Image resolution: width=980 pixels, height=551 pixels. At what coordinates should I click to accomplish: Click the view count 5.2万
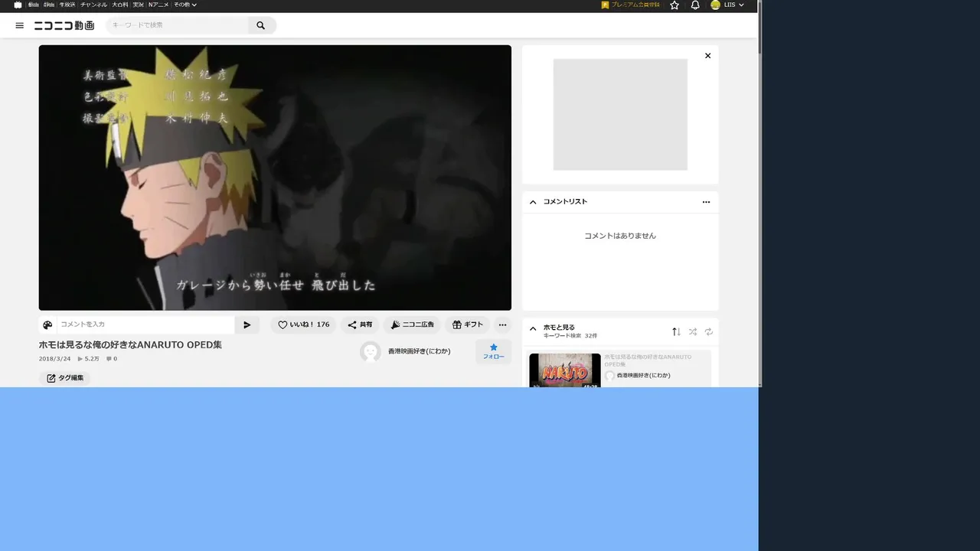click(89, 359)
